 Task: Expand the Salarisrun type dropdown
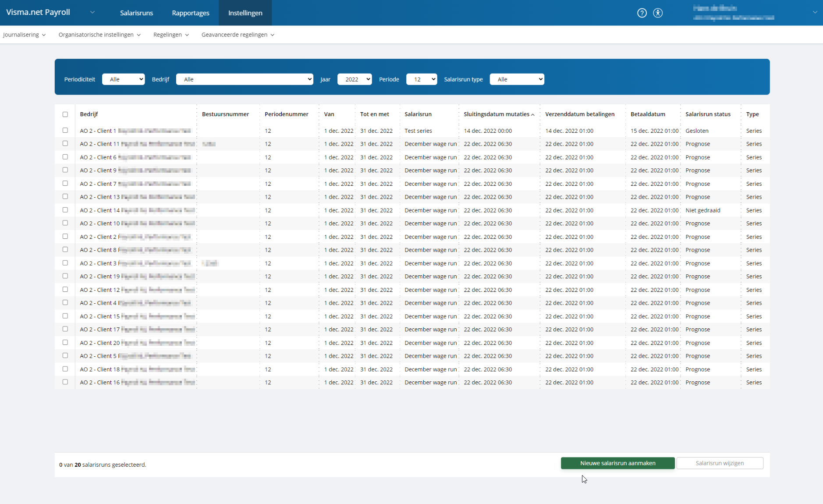coord(517,79)
